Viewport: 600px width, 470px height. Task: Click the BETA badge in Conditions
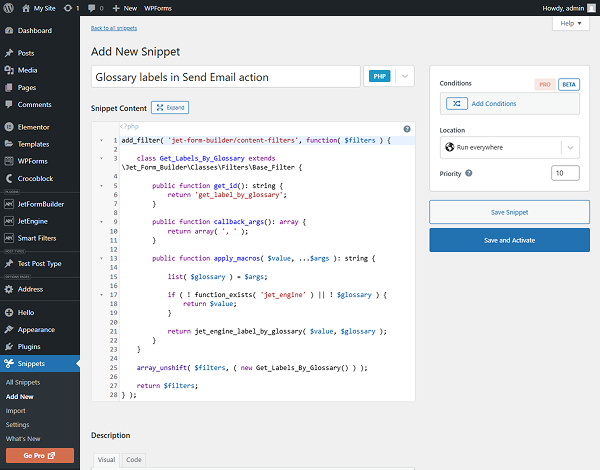569,84
